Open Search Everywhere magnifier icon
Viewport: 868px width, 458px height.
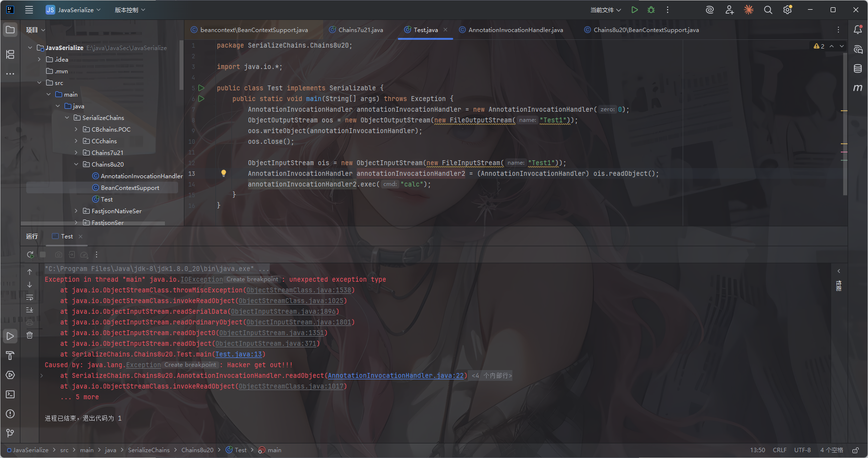click(768, 10)
